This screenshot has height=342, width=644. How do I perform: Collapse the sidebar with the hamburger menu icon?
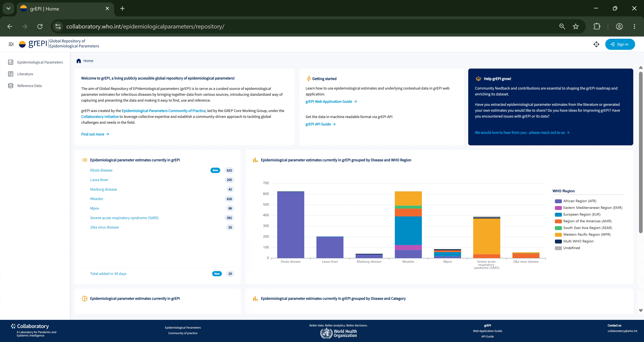tap(11, 44)
